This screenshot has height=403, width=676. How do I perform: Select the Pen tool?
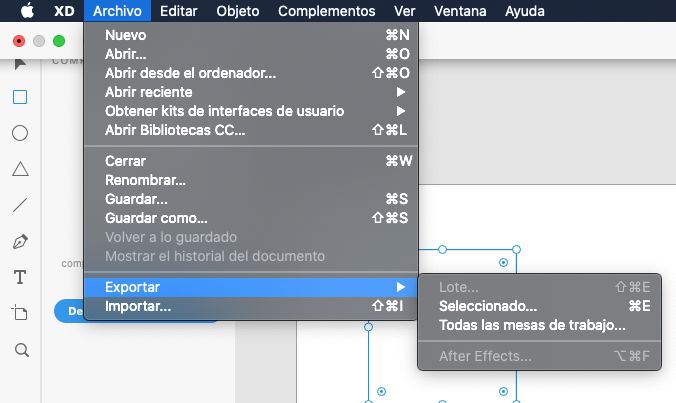point(20,241)
